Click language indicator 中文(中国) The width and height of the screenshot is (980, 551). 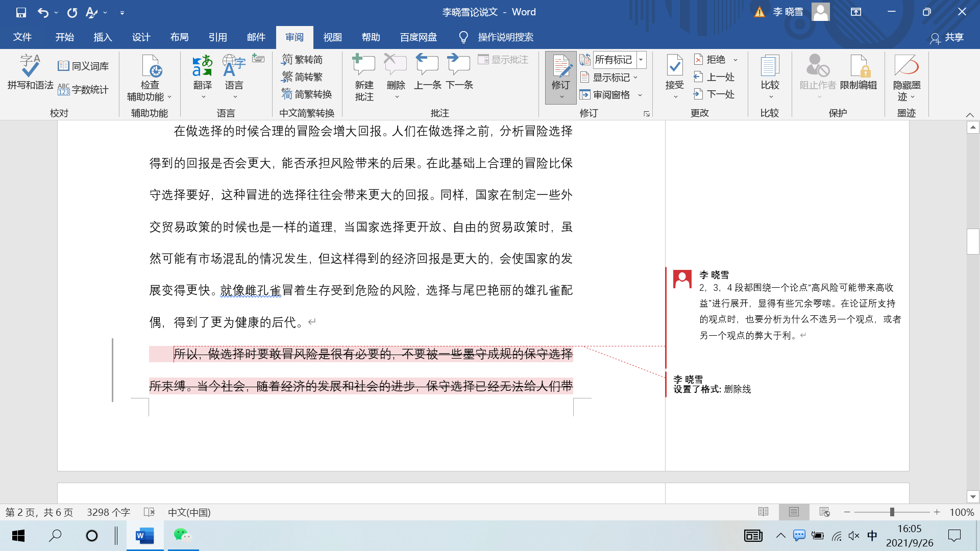pos(189,512)
